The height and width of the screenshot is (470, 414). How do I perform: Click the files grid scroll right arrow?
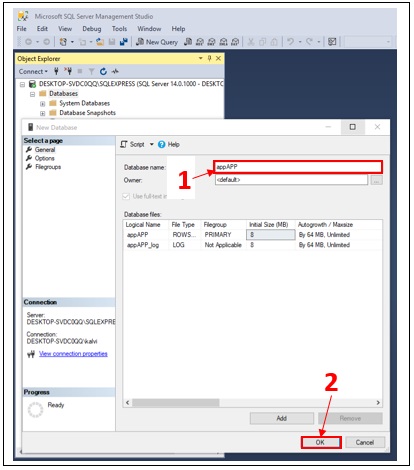point(378,403)
